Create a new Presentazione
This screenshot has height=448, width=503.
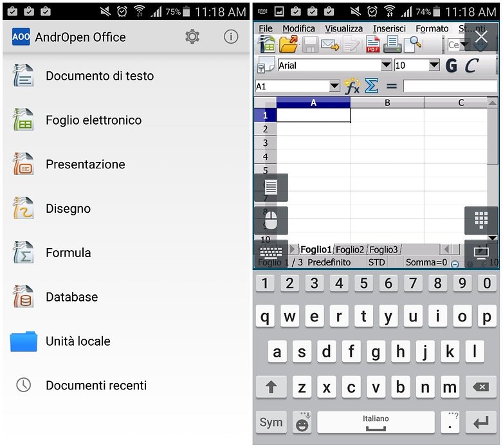126,165
